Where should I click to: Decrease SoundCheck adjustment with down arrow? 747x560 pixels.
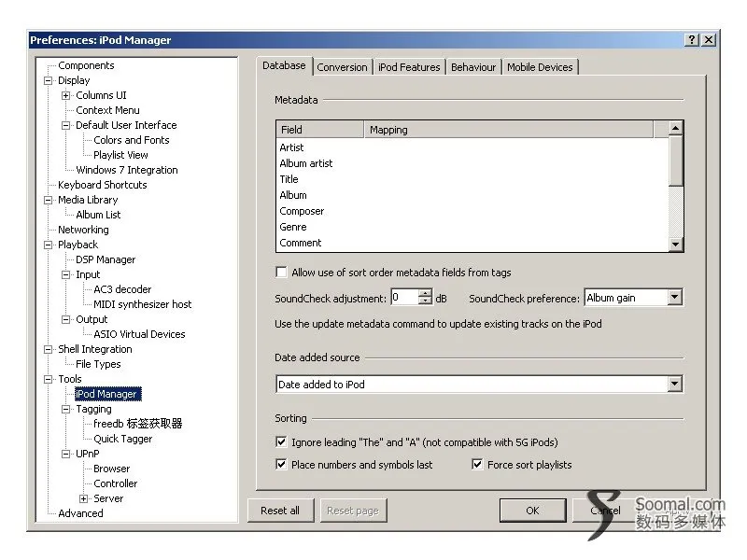tap(425, 301)
